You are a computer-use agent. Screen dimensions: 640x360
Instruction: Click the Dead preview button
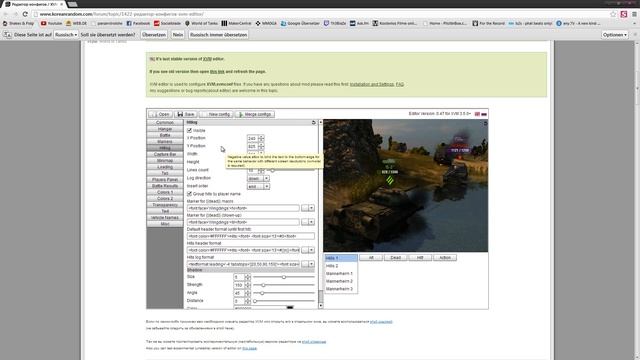coord(396,258)
